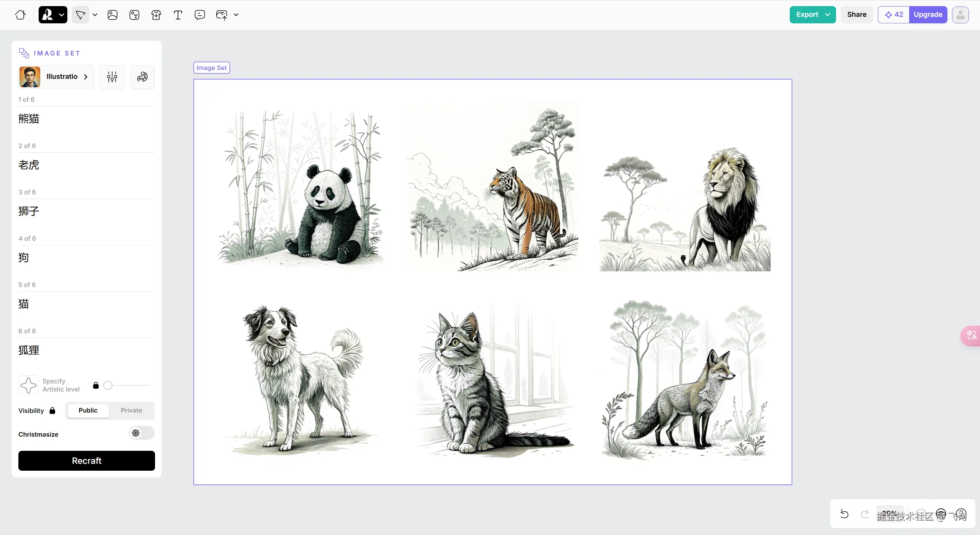Screen dimensions: 980x535
Task: Click the Recraft generate button
Action: [87, 461]
